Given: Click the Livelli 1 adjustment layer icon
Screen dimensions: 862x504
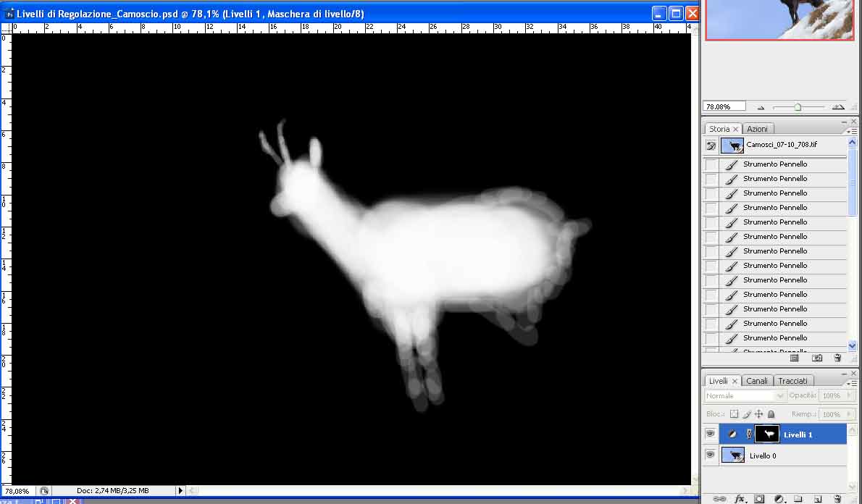Looking at the screenshot, I should (x=732, y=434).
